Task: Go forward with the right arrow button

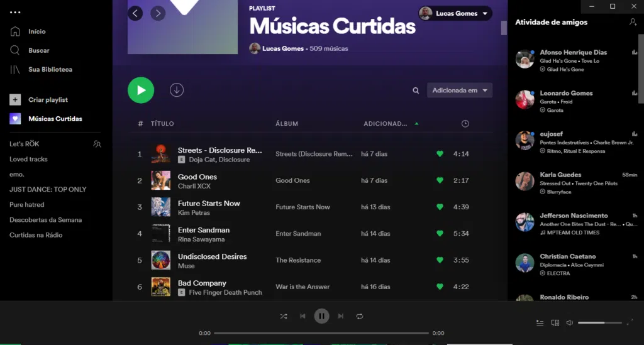Action: pyautogui.click(x=158, y=14)
